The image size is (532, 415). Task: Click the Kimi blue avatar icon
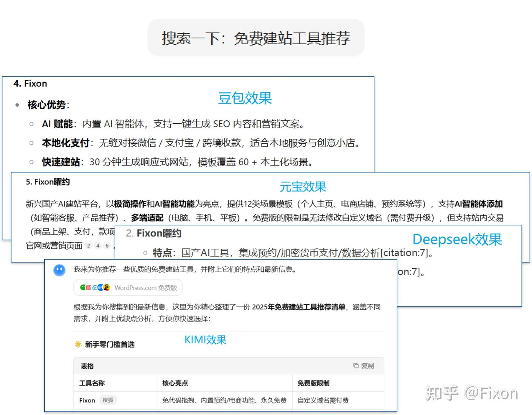(59, 270)
